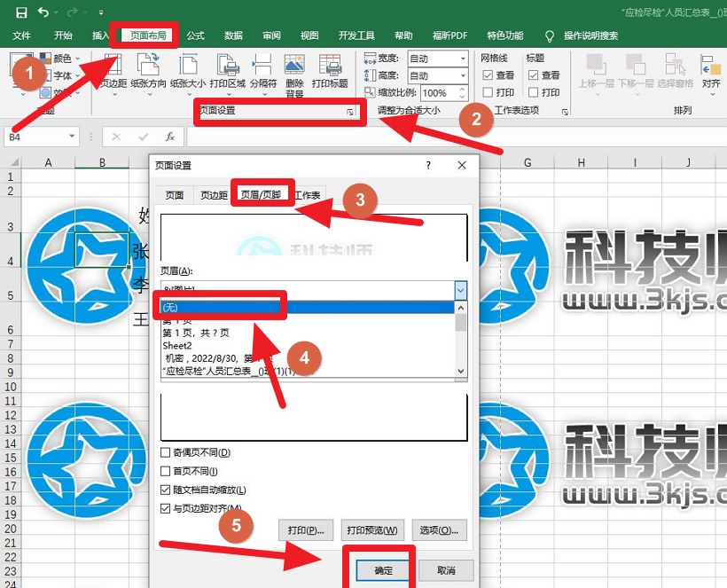Open the 高度 height dropdown
Viewport: 727px width, 588px height.
pyautogui.click(x=463, y=75)
